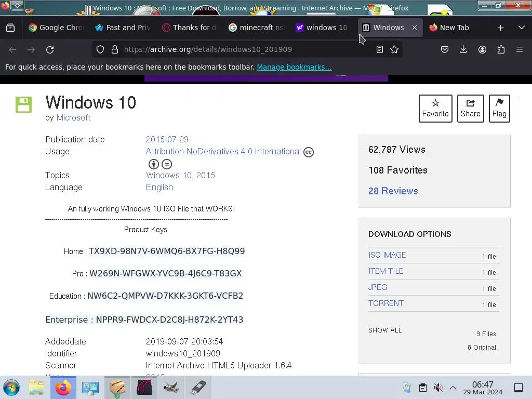Viewport: 532px width, 399px height.
Task: Switch to the Fast and Private tab
Action: pyautogui.click(x=123, y=28)
